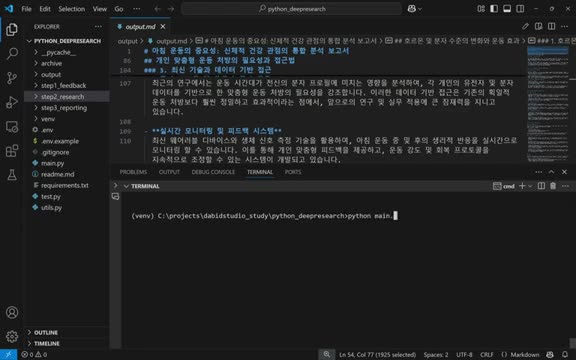Open the customize layout icon
The width and height of the screenshot is (576, 360).
point(481,9)
